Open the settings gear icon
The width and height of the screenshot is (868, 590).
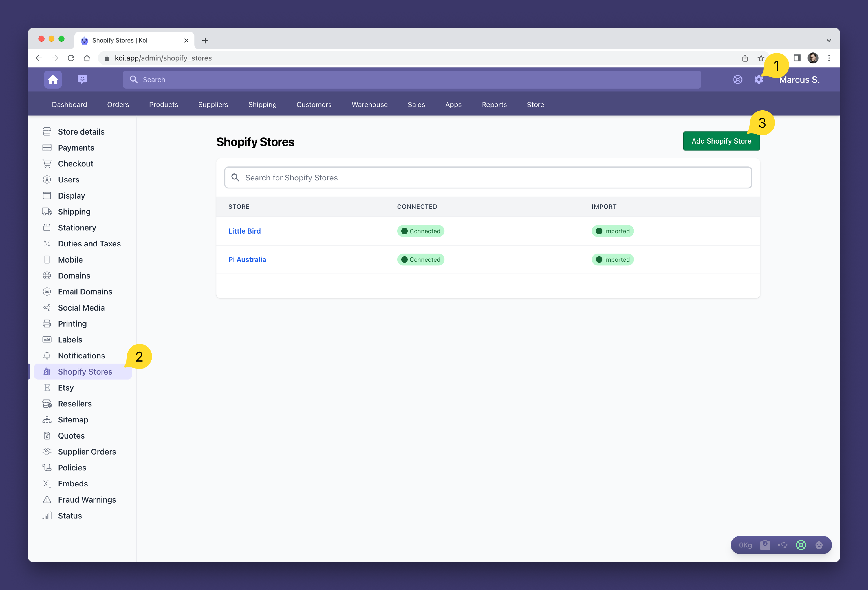pyautogui.click(x=758, y=80)
